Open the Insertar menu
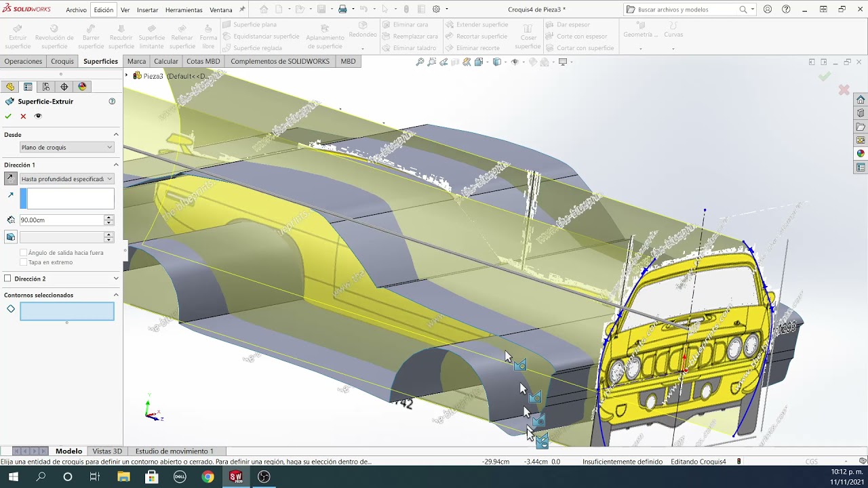The width and height of the screenshot is (868, 488). tap(147, 10)
